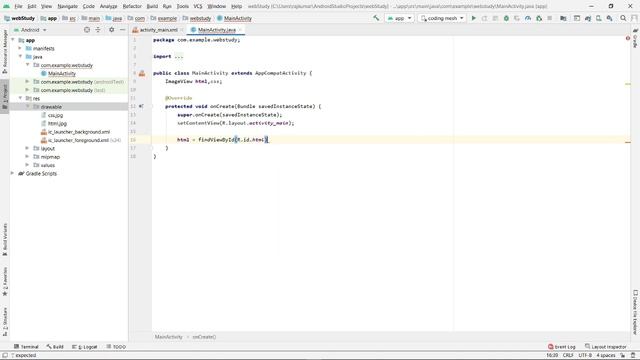This screenshot has height=360, width=640.
Task: Open the Terminal tool window
Action: pos(26,347)
